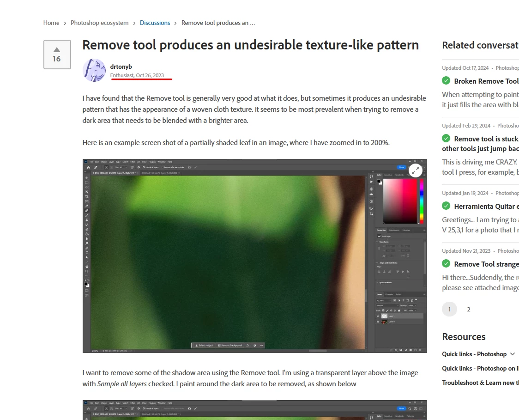Go to the Home breadcrumb link
The width and height of the screenshot is (519, 420).
click(51, 23)
